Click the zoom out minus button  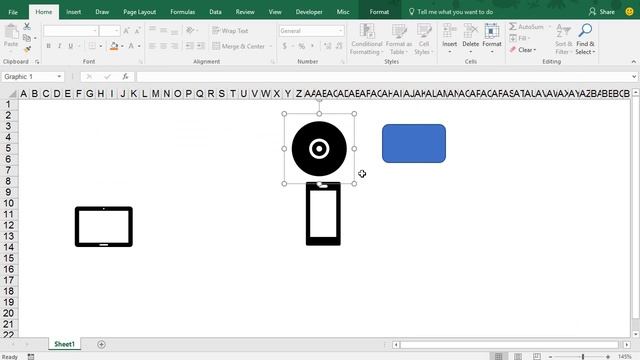[x=550, y=357]
